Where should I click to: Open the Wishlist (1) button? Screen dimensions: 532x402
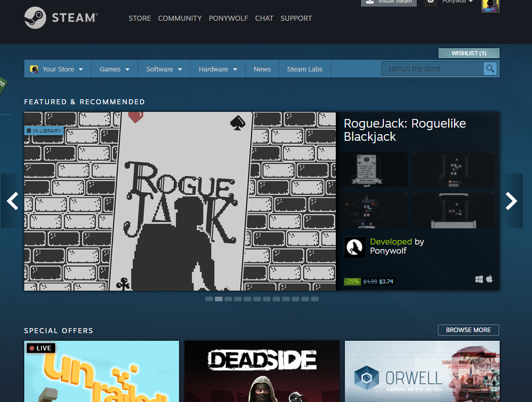coord(469,53)
